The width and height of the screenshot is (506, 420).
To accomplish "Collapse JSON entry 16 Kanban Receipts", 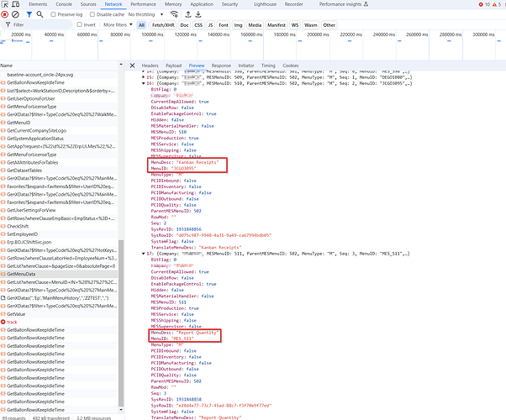I will coord(143,83).
